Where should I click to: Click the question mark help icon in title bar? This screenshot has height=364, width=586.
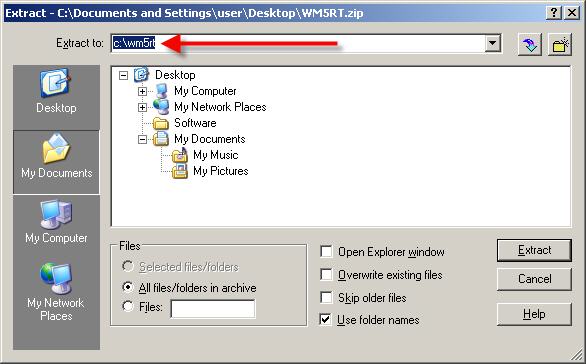click(x=554, y=13)
